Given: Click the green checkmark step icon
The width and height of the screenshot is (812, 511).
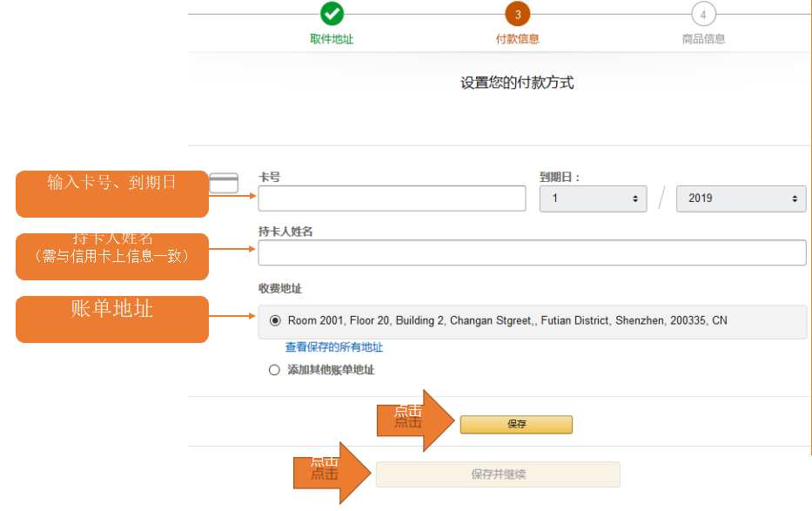Looking at the screenshot, I should pos(332,14).
